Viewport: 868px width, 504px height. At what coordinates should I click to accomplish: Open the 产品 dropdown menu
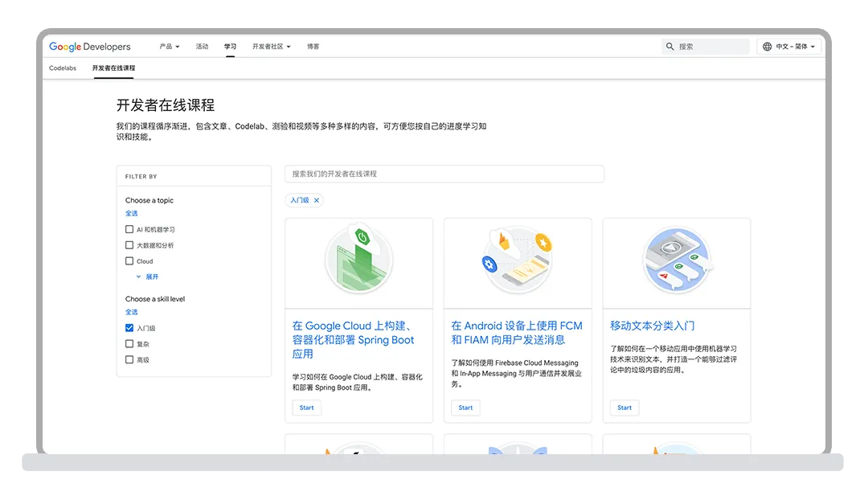(170, 47)
